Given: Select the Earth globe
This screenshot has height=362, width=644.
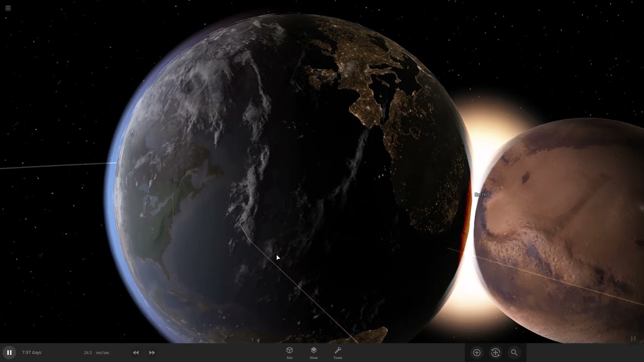Looking at the screenshot, I should (288, 178).
